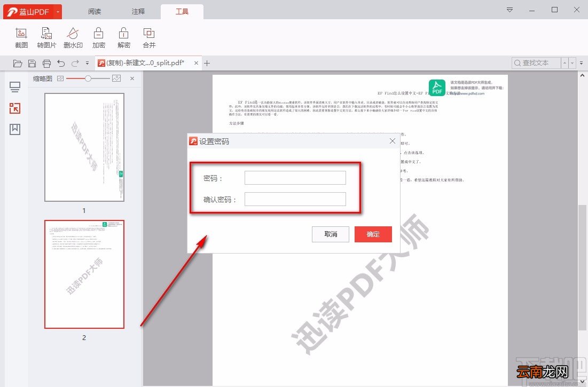Image resolution: width=588 pixels, height=387 pixels.
Task: Enlarge thumbnails with the large image icon
Action: (116, 78)
